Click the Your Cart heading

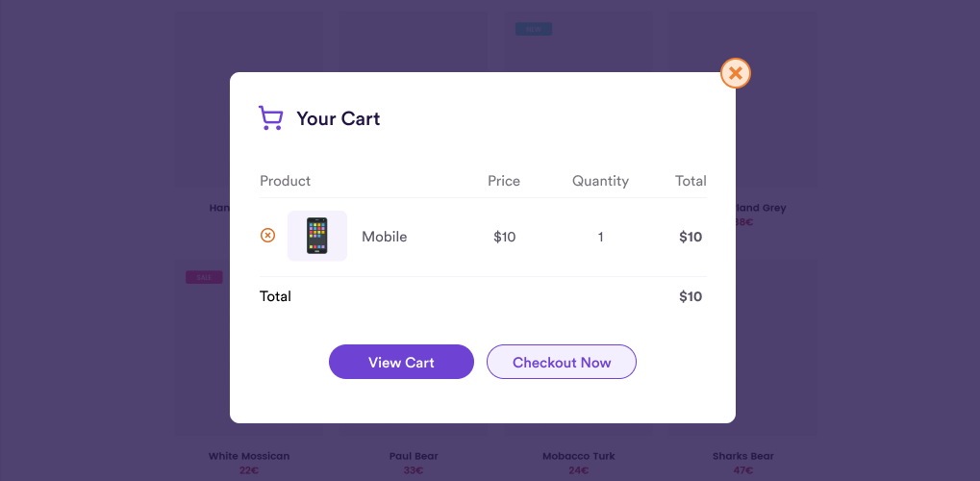(339, 118)
